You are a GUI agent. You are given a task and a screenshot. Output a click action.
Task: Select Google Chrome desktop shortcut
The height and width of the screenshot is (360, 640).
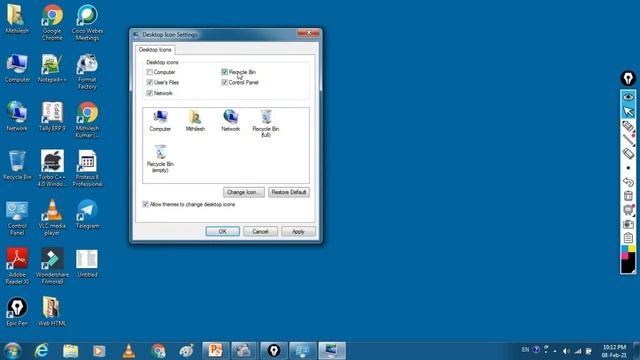pyautogui.click(x=52, y=22)
